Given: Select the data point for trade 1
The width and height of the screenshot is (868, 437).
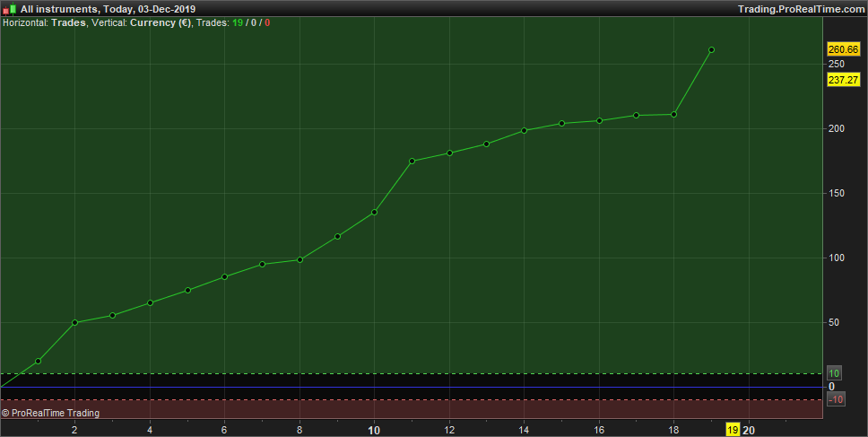Looking at the screenshot, I should 39,361.
